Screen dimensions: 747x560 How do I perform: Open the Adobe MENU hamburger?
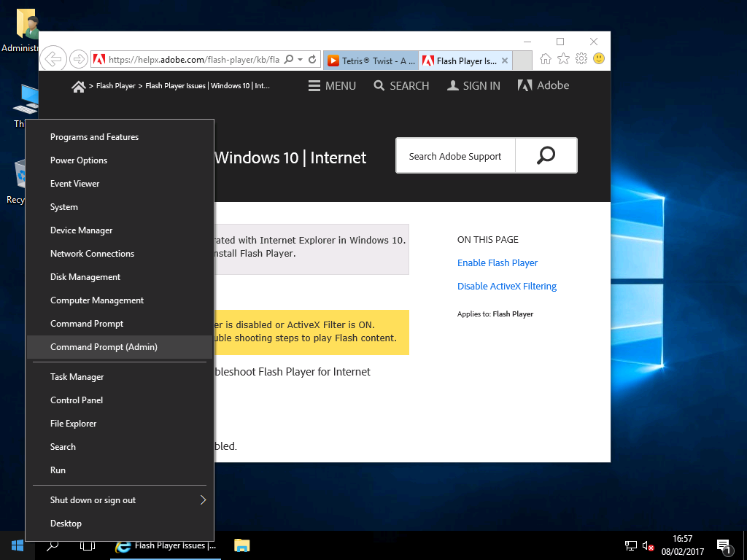click(x=332, y=86)
